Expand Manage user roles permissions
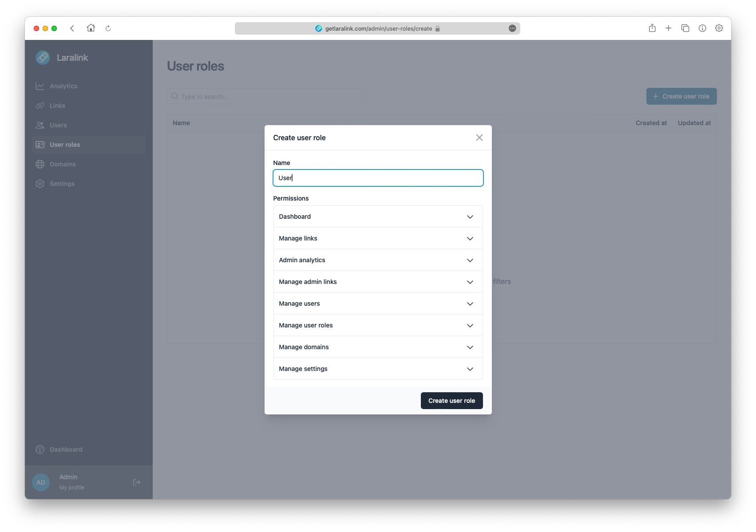Screen dimensions: 756x532 [378, 325]
